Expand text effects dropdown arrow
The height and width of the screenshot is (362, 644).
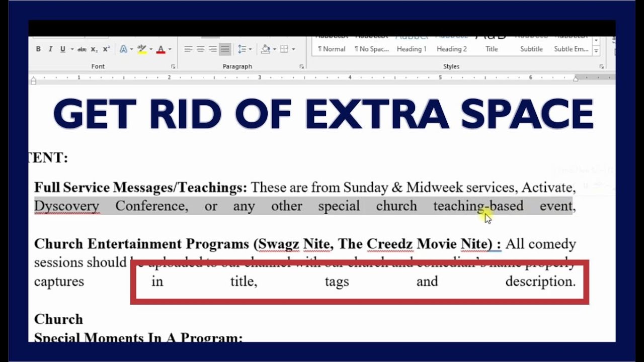131,49
